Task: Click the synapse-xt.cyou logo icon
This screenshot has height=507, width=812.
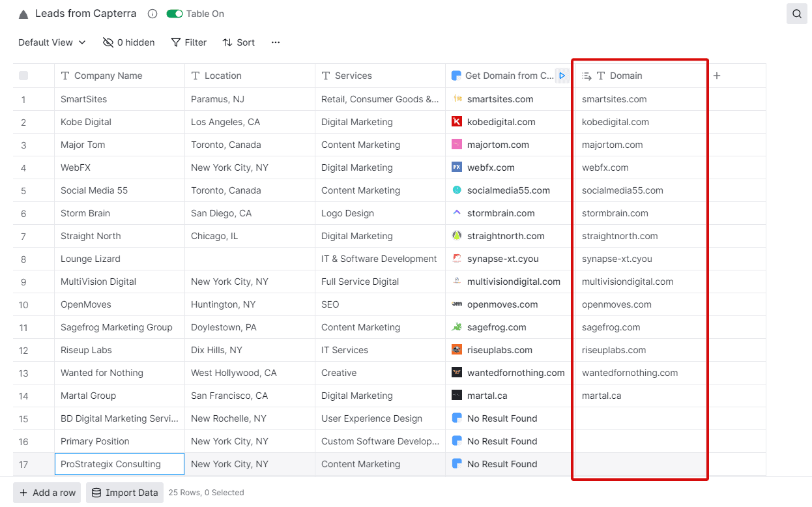Action: 457,259
